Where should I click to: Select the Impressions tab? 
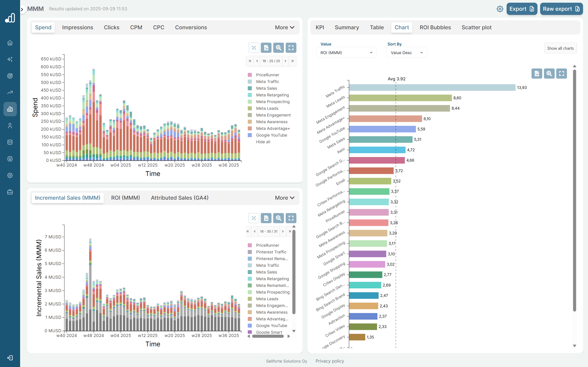[78, 27]
